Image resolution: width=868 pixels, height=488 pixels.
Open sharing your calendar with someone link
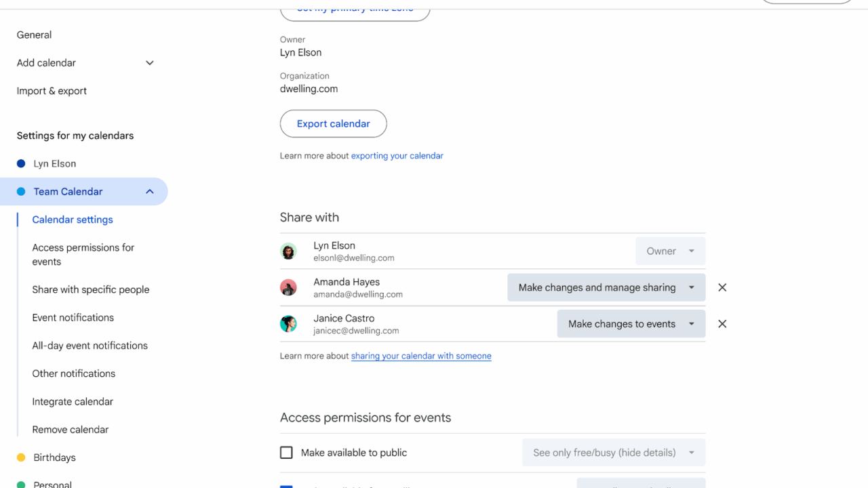coord(421,356)
